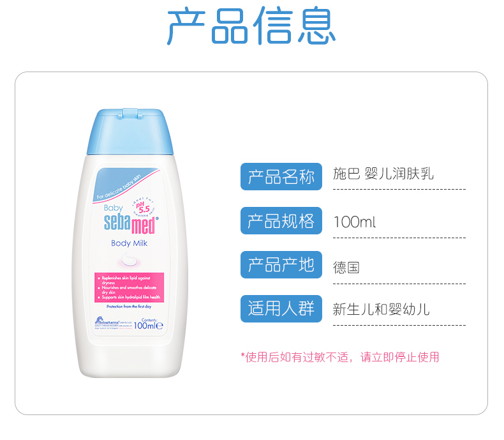Click the 适用人群 blue label
The image size is (504, 440).
(281, 309)
